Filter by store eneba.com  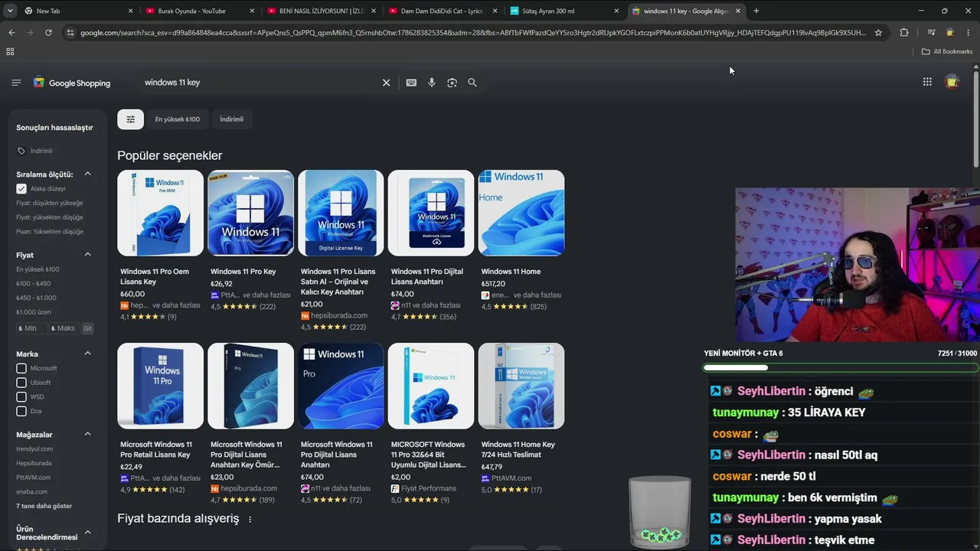pyautogui.click(x=32, y=492)
